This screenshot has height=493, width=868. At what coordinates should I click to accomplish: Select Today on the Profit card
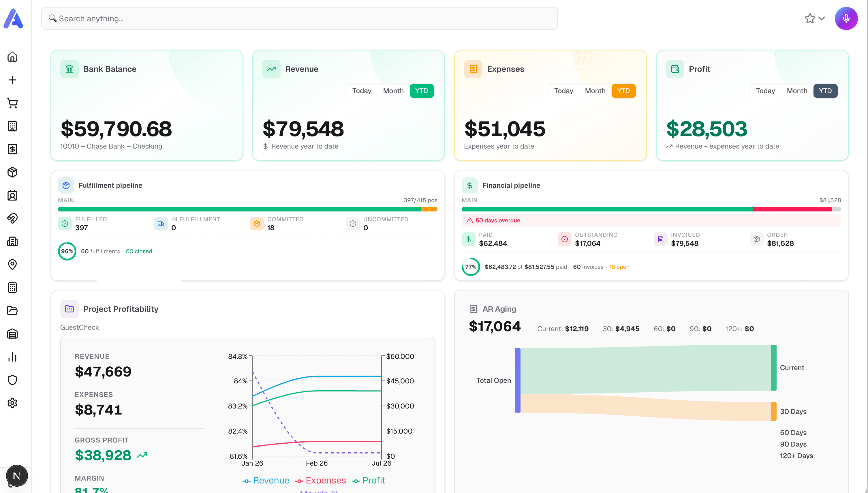[x=765, y=90]
